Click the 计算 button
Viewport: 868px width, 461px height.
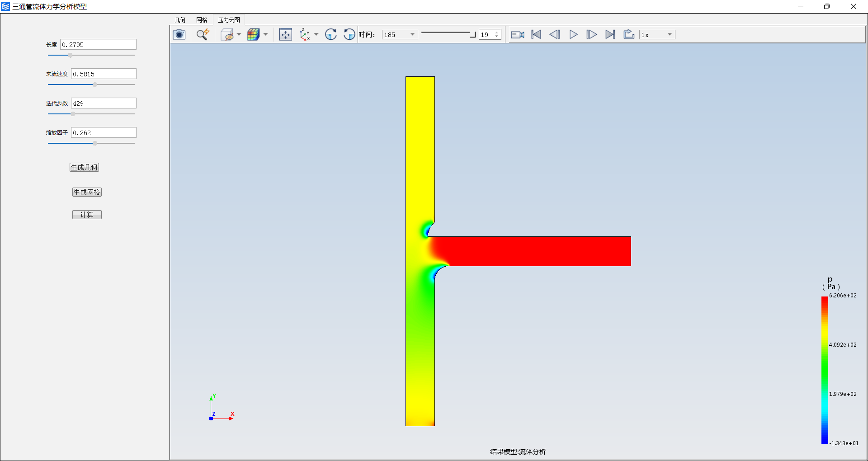tap(87, 215)
